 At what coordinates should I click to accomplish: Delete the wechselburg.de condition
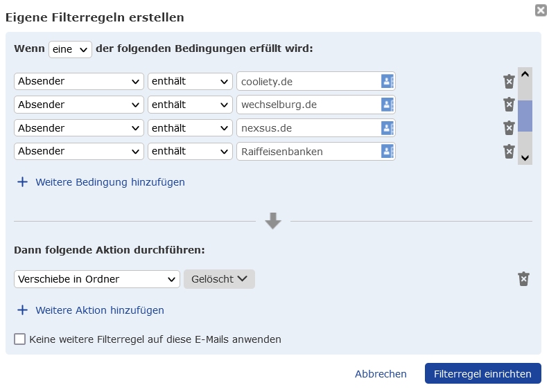(x=509, y=105)
